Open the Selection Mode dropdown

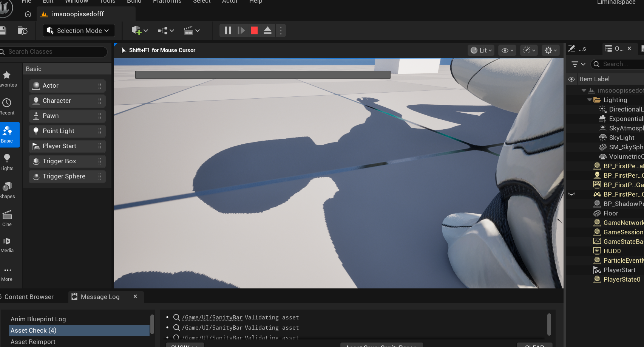point(79,31)
